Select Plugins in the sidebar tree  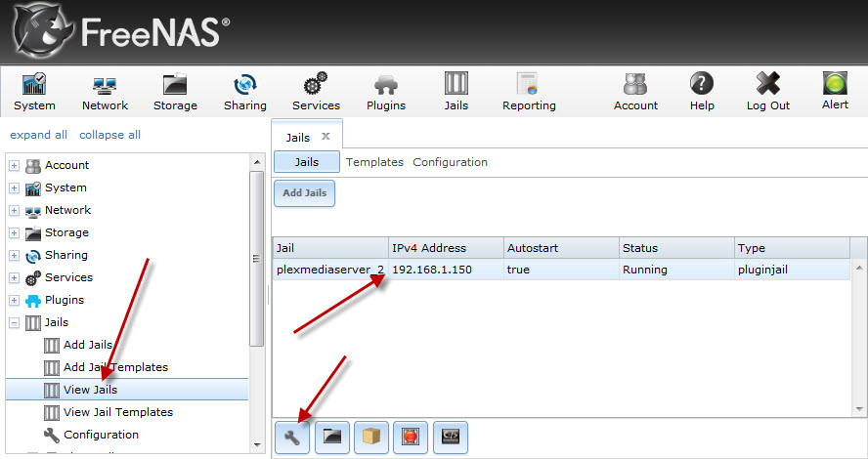65,300
